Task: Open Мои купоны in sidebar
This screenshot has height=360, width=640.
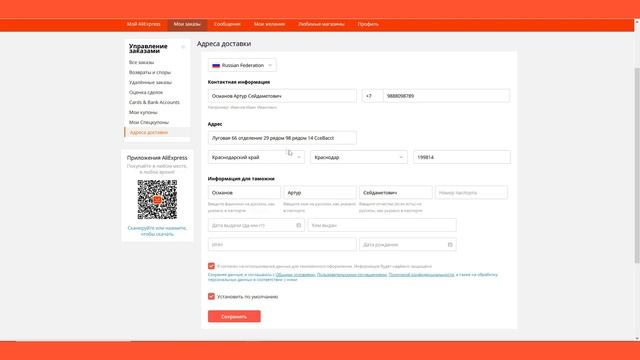Action: [x=143, y=112]
